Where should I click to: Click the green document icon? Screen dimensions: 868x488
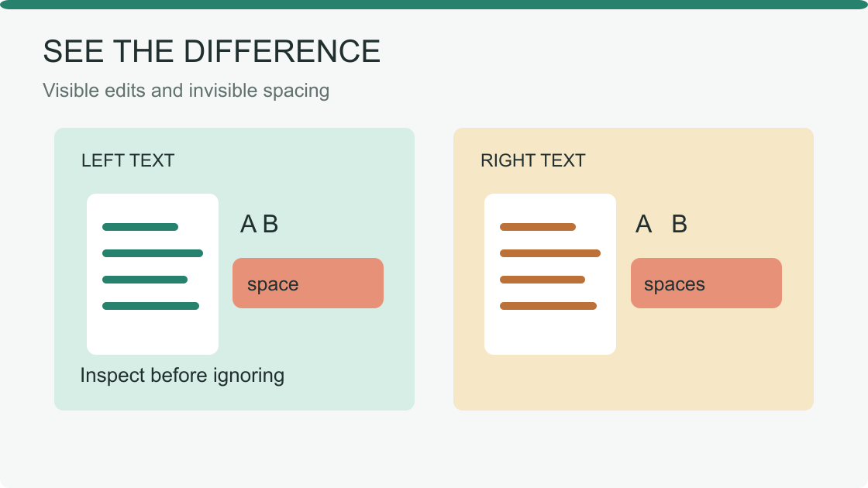[x=153, y=274]
